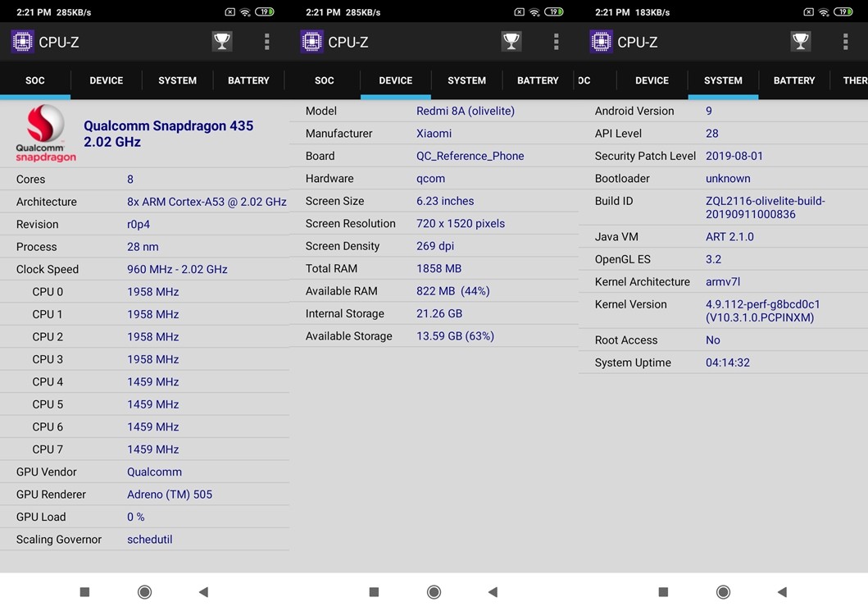
Task: Tap the GPU Load value 0 %
Action: coord(135,518)
